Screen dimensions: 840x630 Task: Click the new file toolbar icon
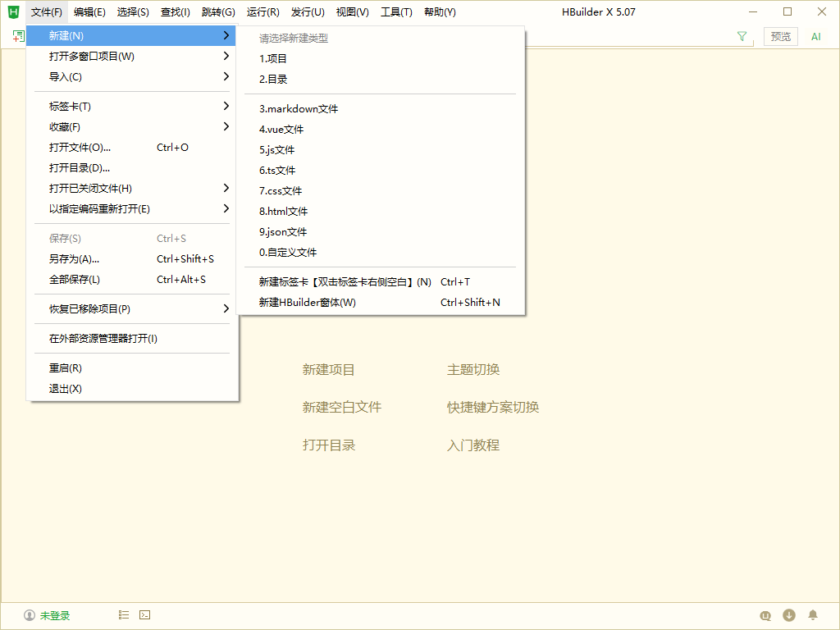coord(18,36)
